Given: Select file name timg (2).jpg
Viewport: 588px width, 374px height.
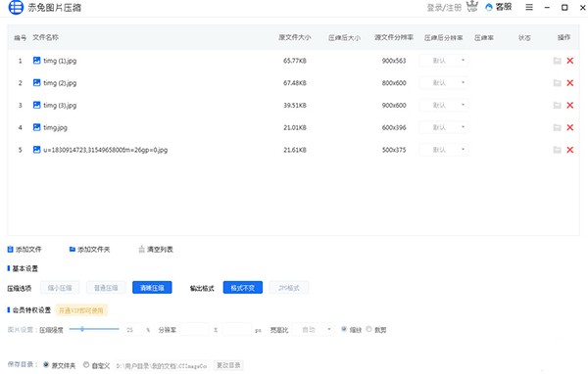Looking at the screenshot, I should click(60, 83).
